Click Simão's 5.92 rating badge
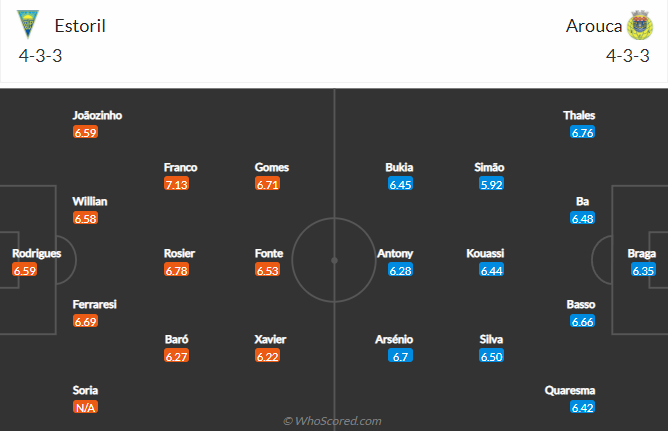The width and height of the screenshot is (668, 431). 491,184
